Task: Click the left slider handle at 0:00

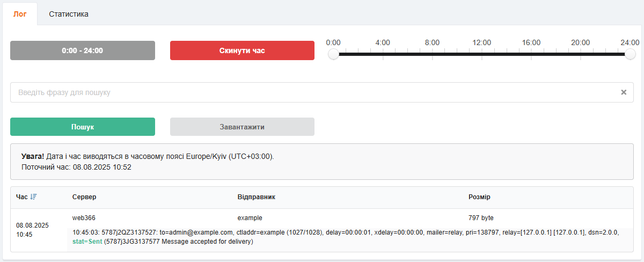Action: tap(333, 54)
